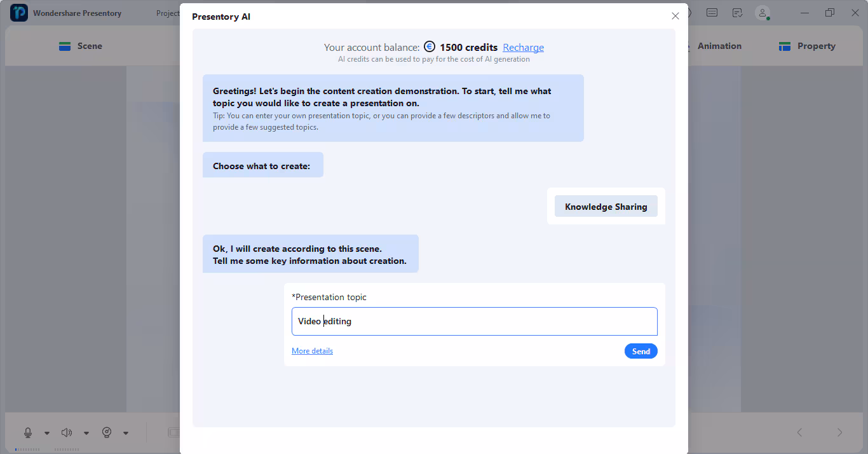The width and height of the screenshot is (868, 454).
Task: Click the webcam icon in bottom bar
Action: [x=107, y=432]
